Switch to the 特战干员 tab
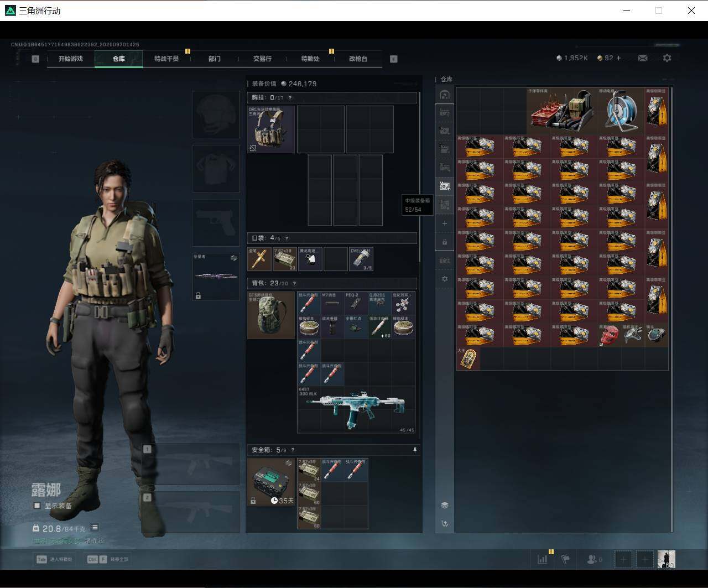The image size is (708, 588). tap(166, 59)
